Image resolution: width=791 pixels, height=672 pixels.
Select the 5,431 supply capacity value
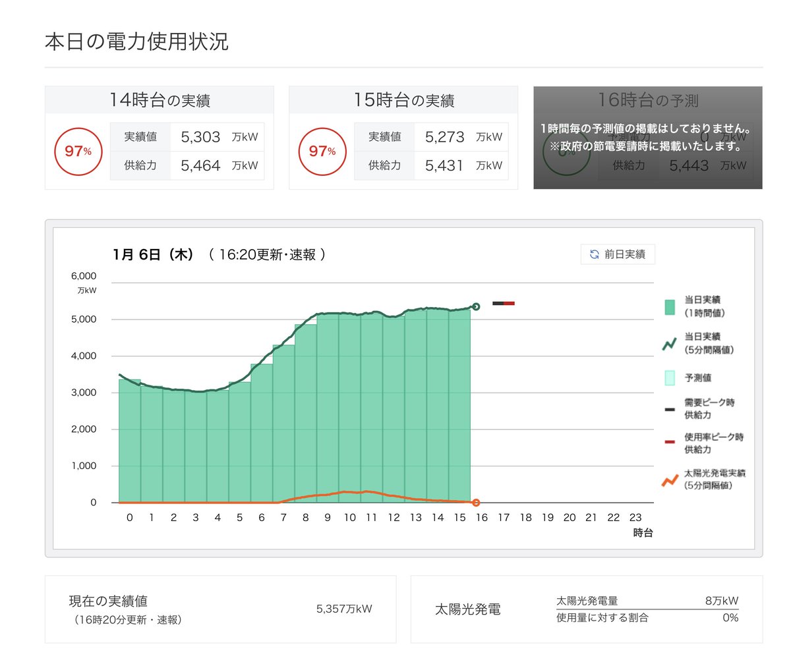pyautogui.click(x=445, y=165)
